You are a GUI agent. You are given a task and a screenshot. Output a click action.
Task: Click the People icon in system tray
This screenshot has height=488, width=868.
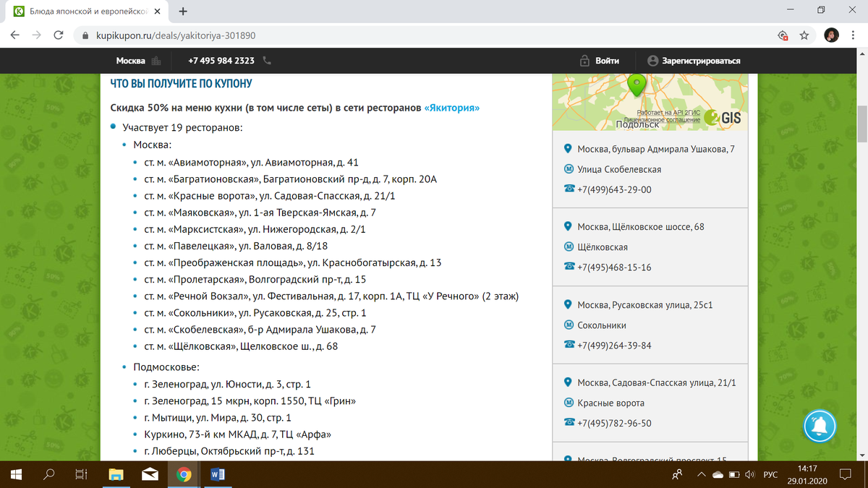point(677,475)
